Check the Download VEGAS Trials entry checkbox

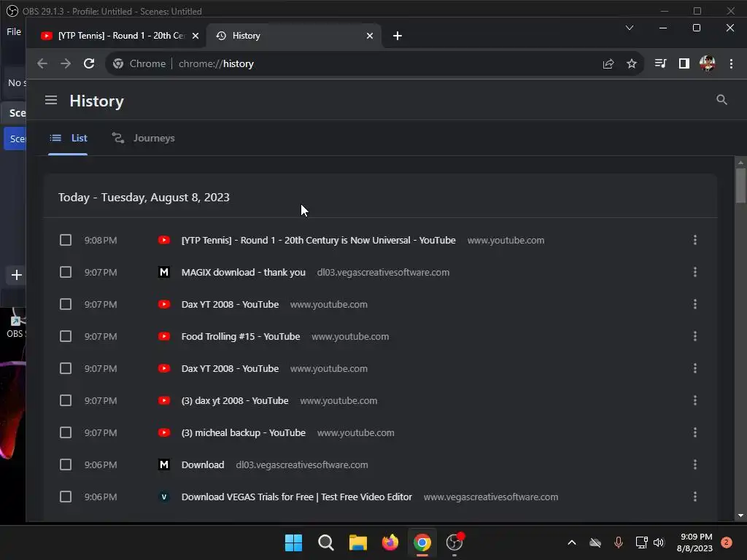tap(65, 497)
